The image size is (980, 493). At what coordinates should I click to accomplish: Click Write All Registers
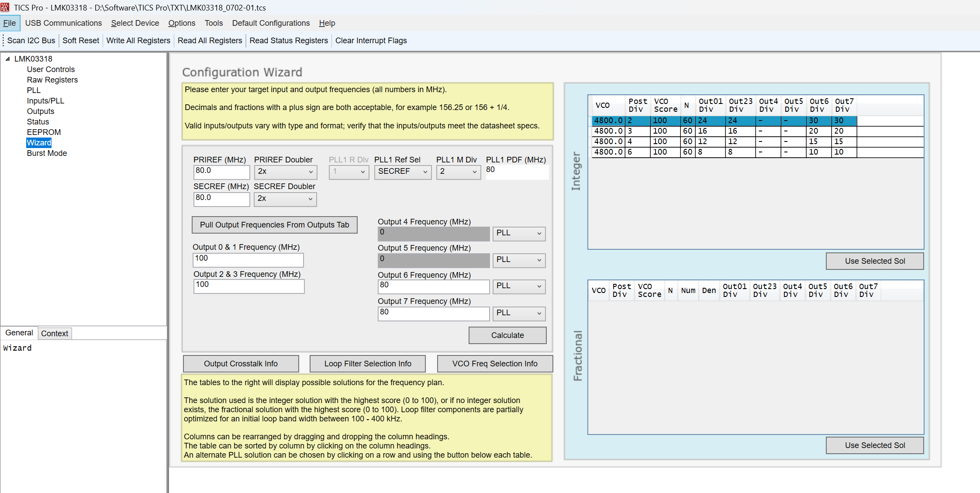[x=138, y=41]
